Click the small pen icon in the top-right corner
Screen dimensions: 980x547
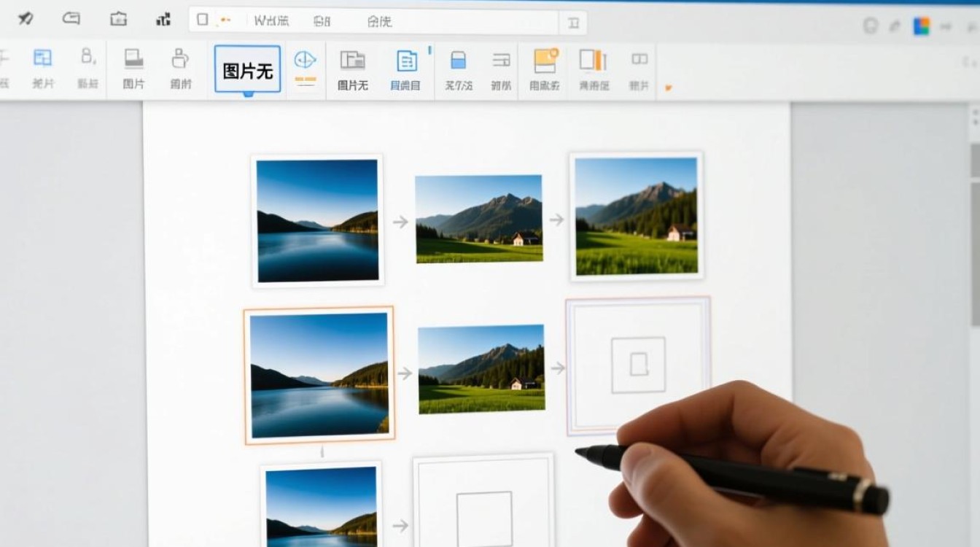click(895, 26)
